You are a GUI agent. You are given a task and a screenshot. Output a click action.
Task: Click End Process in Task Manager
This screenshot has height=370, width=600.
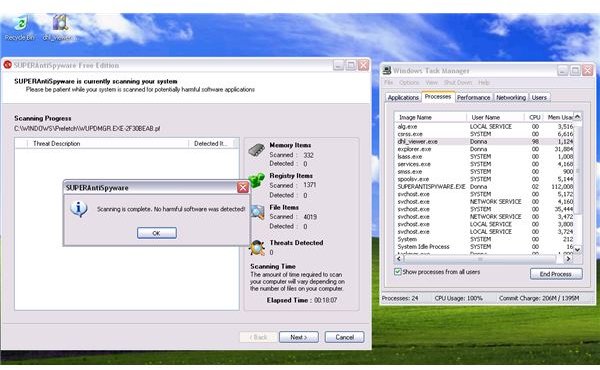click(x=556, y=274)
